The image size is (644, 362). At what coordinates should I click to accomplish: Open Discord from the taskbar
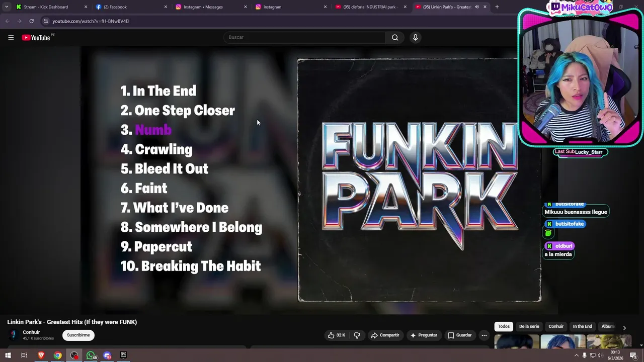click(x=107, y=355)
